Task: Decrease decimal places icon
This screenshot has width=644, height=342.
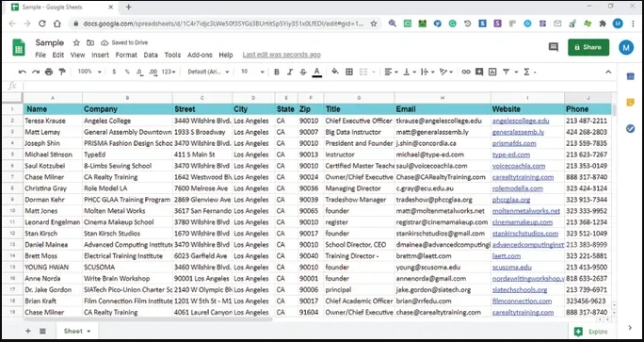Action: [140, 72]
